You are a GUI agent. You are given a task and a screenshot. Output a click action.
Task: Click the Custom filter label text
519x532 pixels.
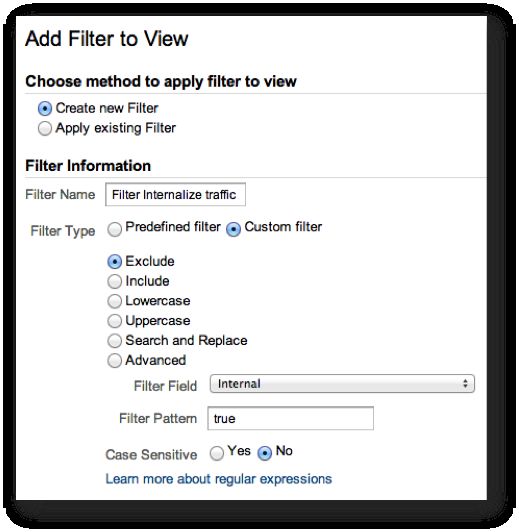pyautogui.click(x=283, y=227)
